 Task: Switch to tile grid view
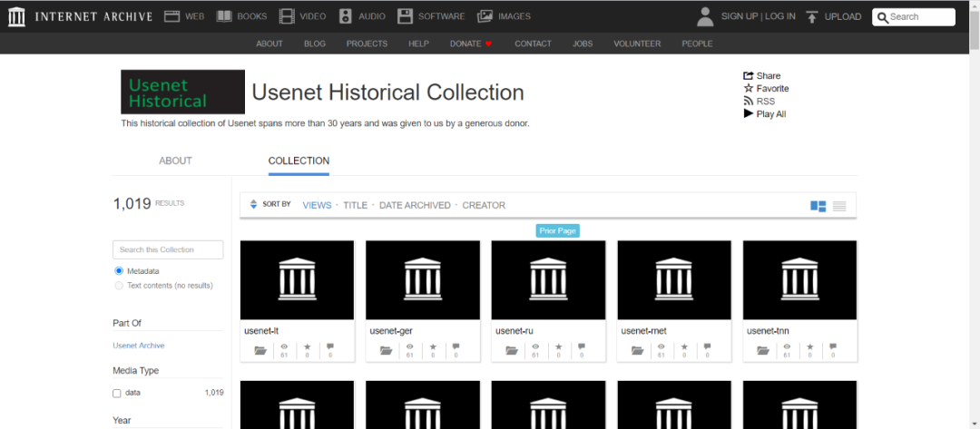818,206
